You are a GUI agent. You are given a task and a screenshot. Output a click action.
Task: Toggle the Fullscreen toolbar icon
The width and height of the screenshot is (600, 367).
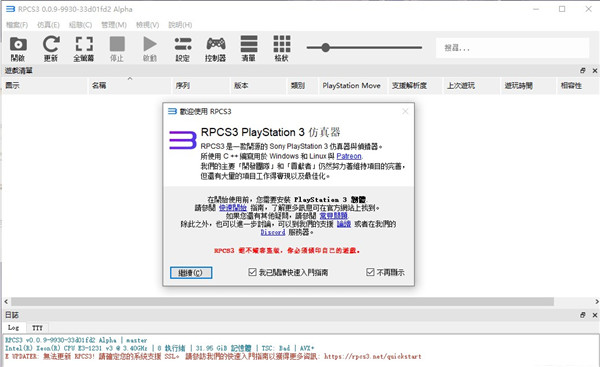pos(84,44)
